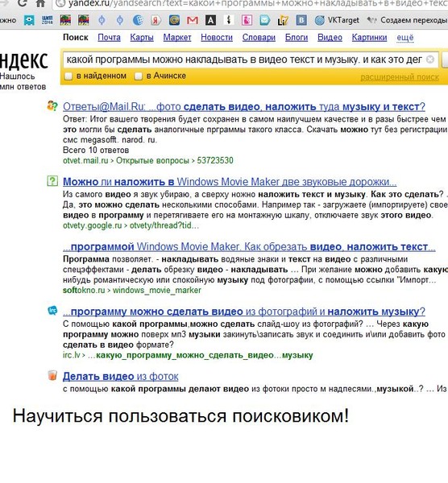Check the в найденном checkbox
448x483 pixels.
[68, 76]
